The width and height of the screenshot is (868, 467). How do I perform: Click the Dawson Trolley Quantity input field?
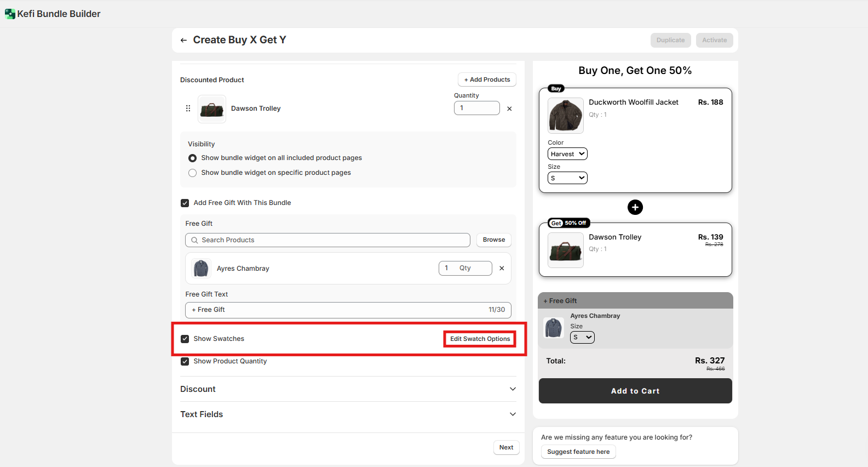[x=476, y=108]
